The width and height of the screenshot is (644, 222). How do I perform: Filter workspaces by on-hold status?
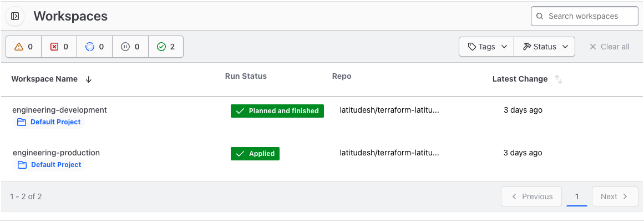(130, 47)
